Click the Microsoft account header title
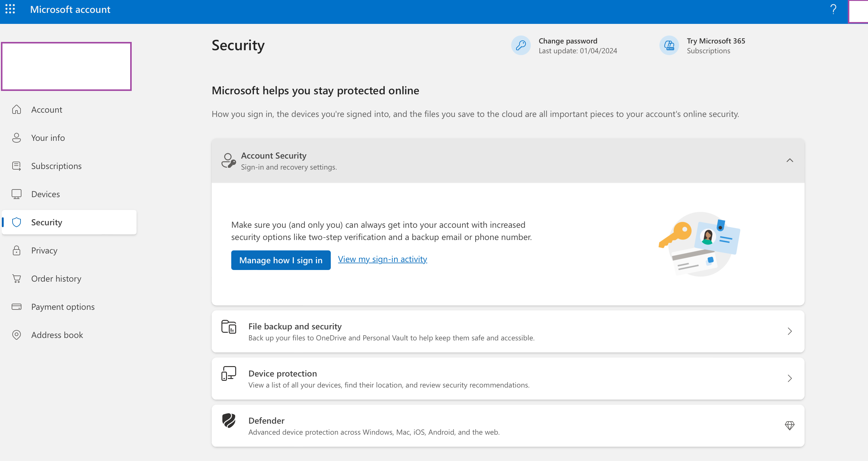 click(x=70, y=9)
